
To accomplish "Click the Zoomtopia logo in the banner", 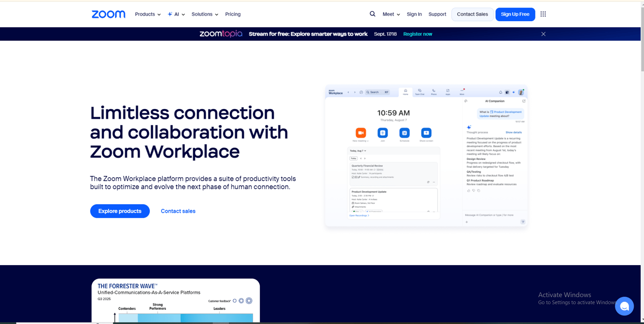I will tap(221, 34).
